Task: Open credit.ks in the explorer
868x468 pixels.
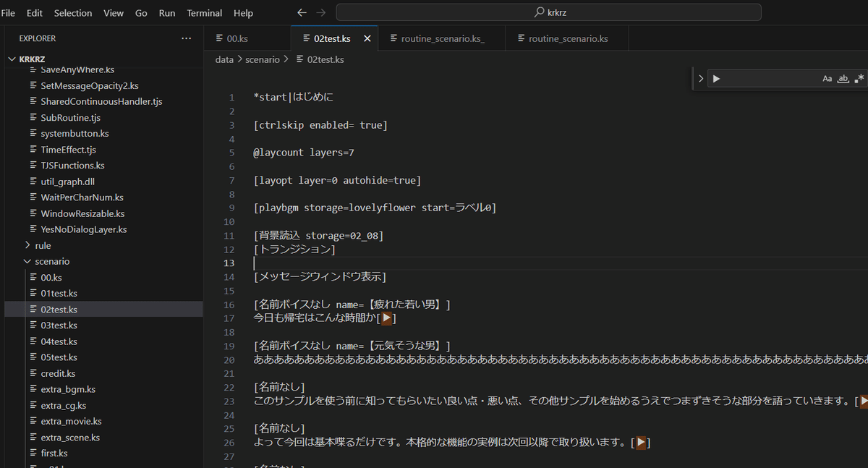Action: (x=58, y=373)
